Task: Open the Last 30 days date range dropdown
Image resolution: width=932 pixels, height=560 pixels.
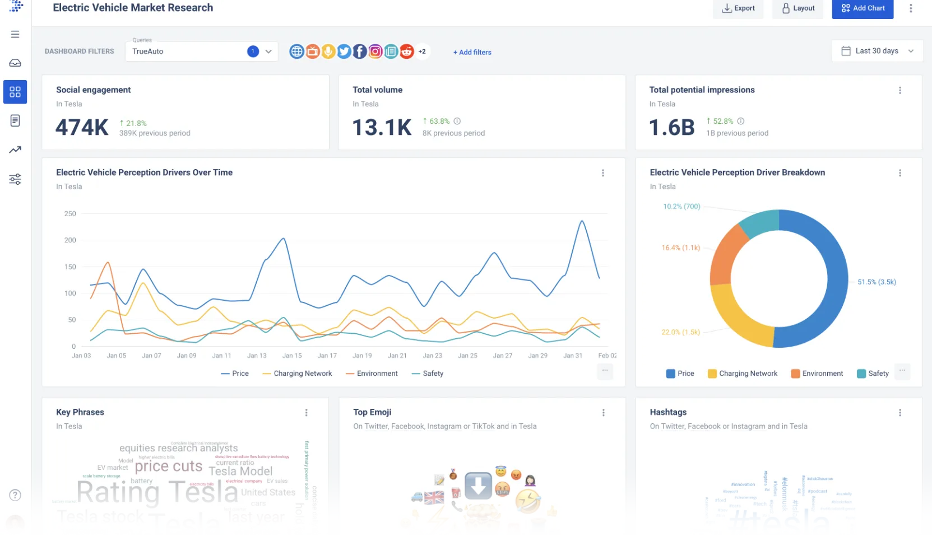Action: 877,51
